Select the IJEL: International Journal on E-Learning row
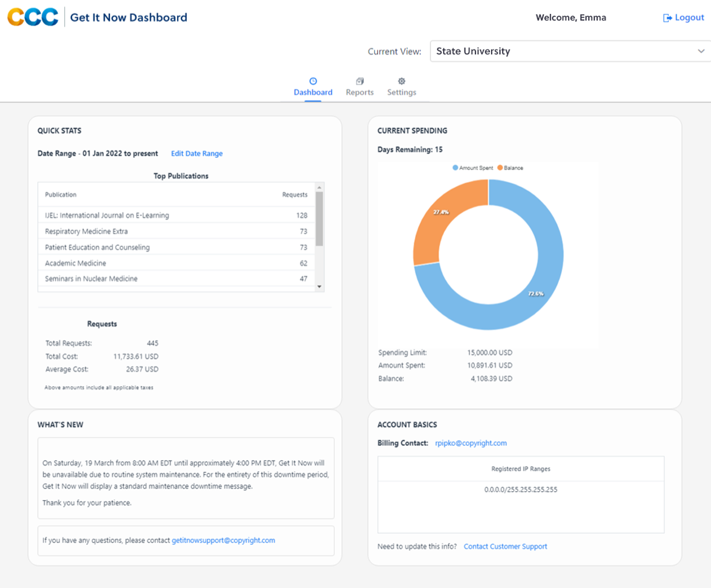This screenshot has width=711, height=588. point(176,215)
